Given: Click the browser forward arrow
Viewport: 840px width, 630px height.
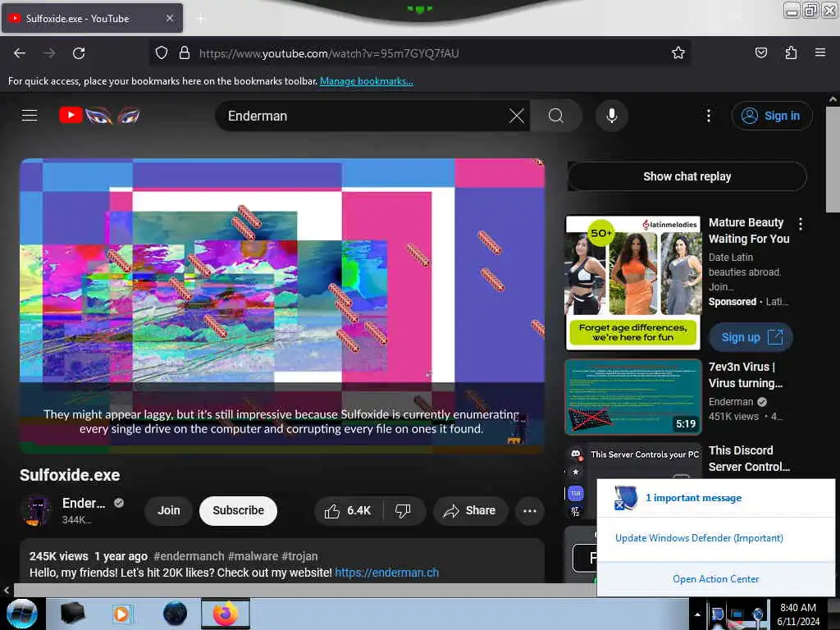Looking at the screenshot, I should [49, 53].
